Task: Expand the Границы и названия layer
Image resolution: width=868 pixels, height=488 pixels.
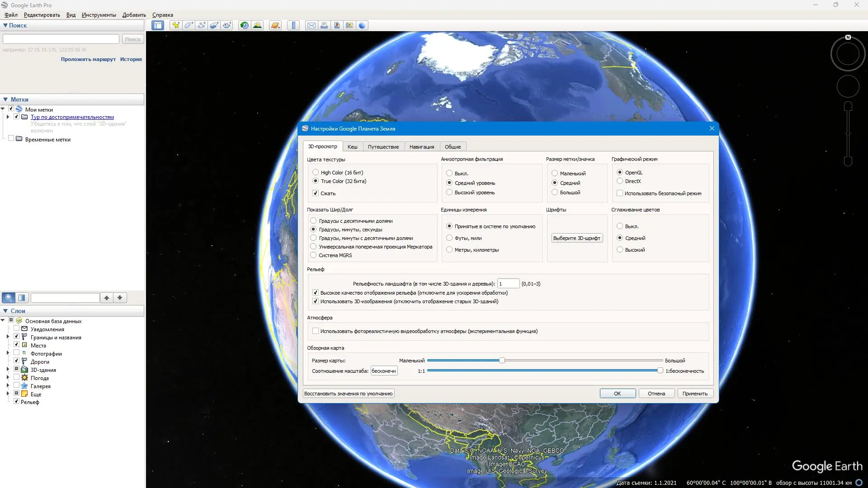Action: pyautogui.click(x=8, y=337)
